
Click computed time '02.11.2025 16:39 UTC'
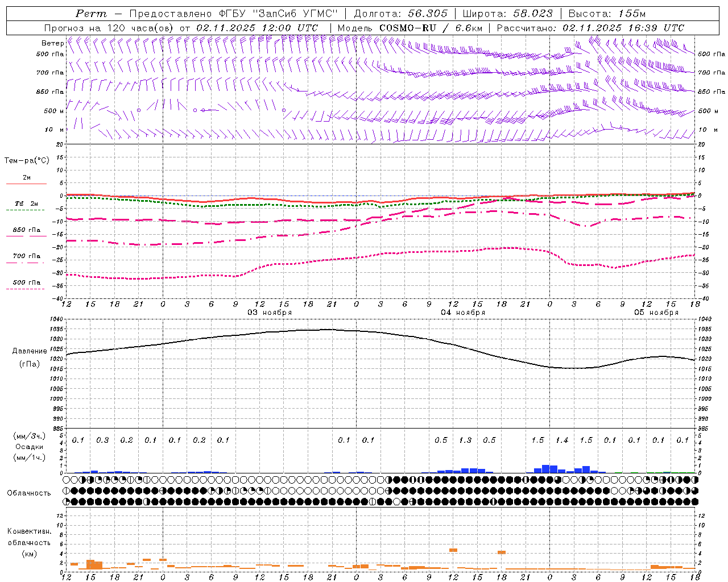click(623, 28)
